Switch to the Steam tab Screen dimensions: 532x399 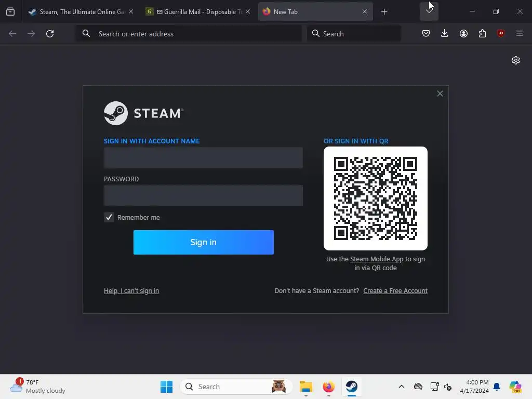81,12
